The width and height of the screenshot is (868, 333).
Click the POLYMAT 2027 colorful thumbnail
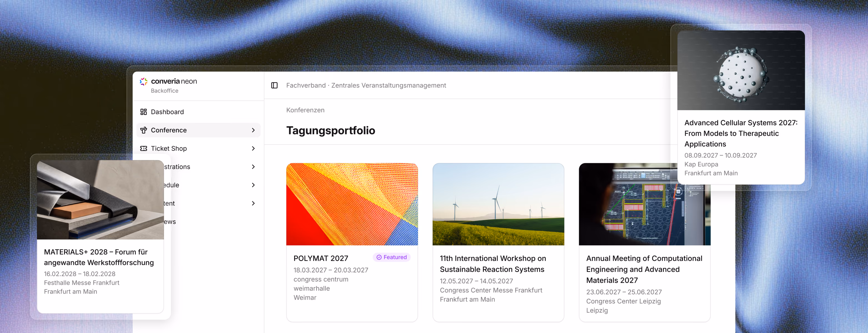352,204
